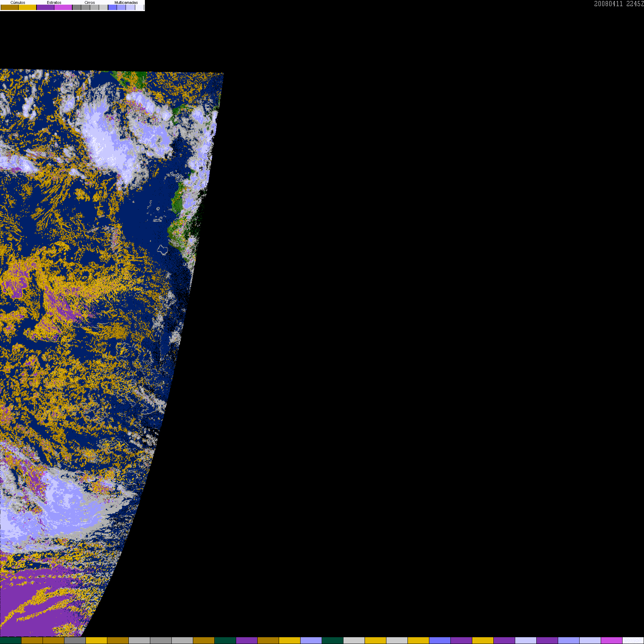Click the Estratos legend label
The width and height of the screenshot is (644, 644).
click(54, 3)
